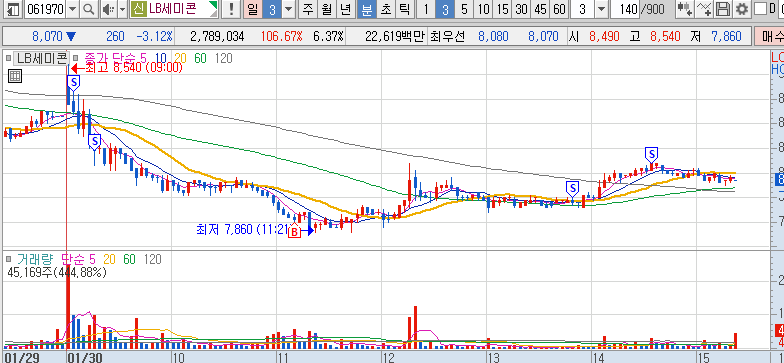The image size is (784, 363).
Task: Select the 5-minute interval button
Action: coord(464,9)
